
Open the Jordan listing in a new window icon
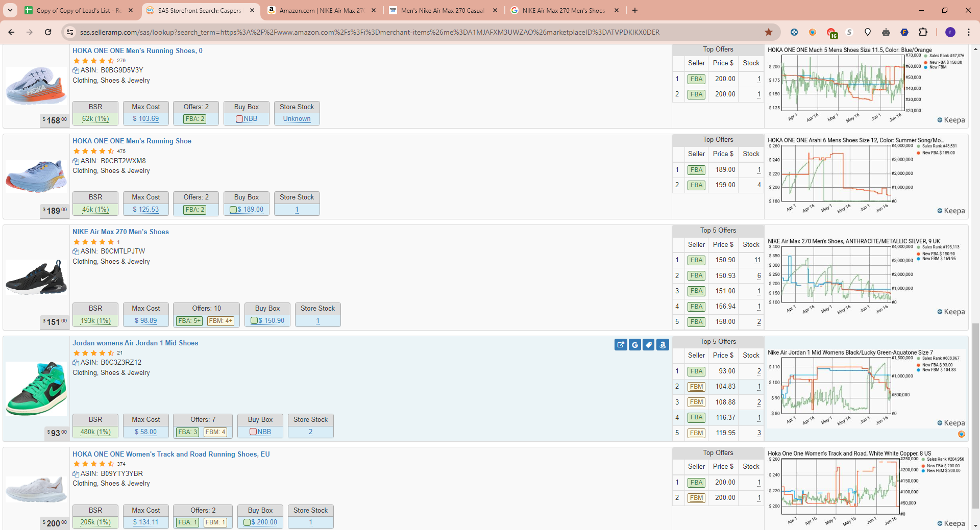coord(621,345)
